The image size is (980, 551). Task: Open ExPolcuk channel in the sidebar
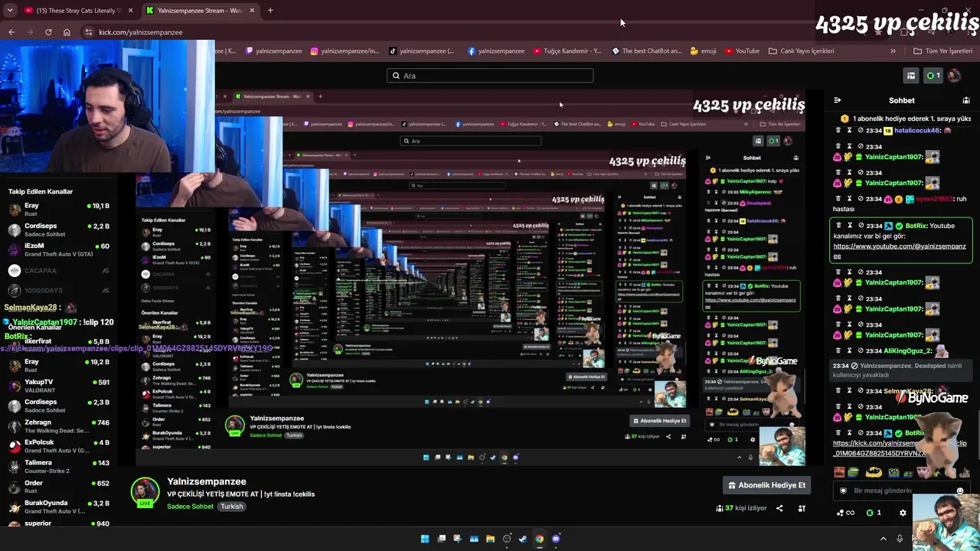pyautogui.click(x=59, y=446)
